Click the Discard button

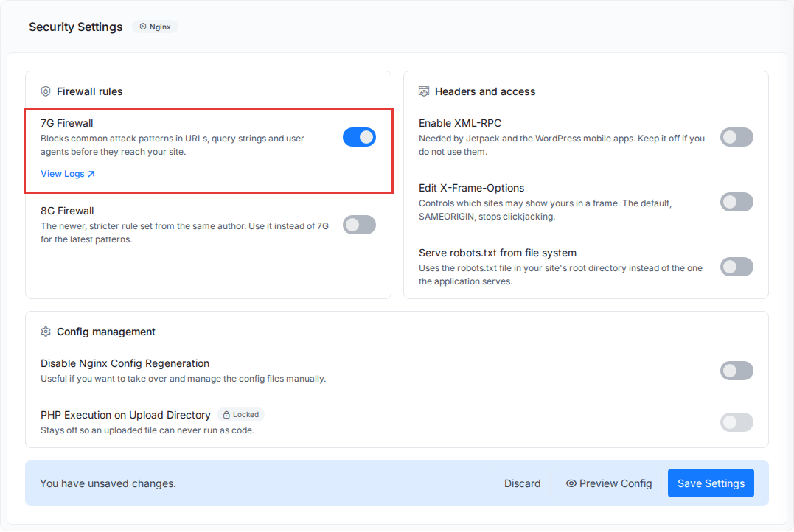point(522,484)
